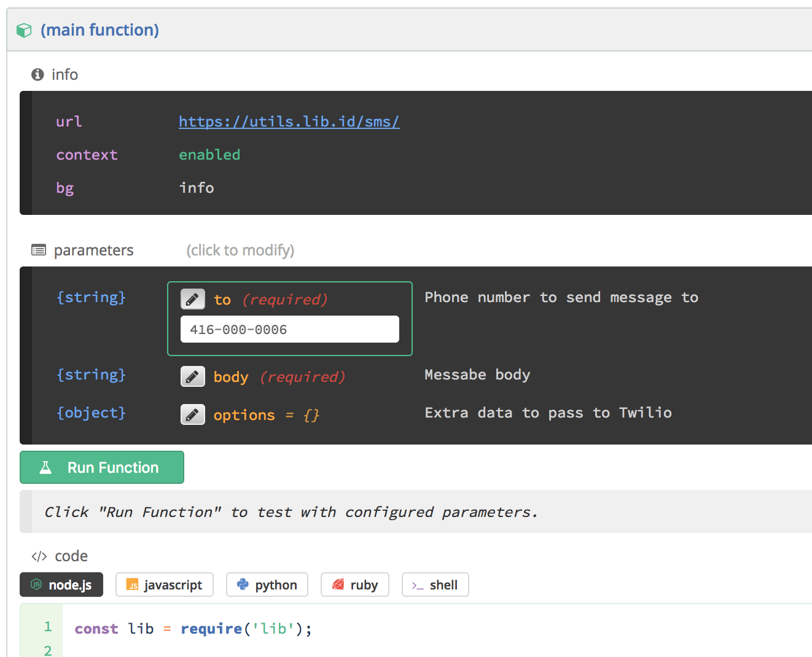Screen dimensions: 812x657
Task: Click the 'to' parameter label
Action: coord(222,300)
